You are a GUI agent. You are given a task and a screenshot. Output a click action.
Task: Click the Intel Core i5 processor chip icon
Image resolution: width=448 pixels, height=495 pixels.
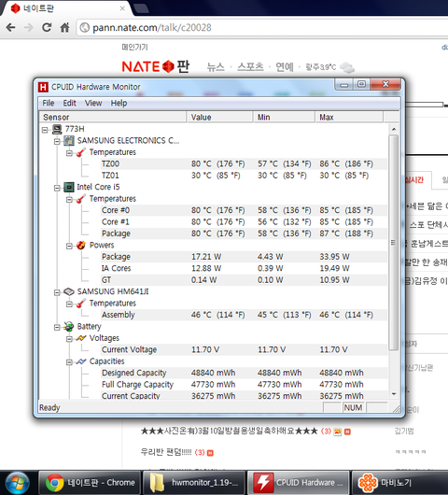coord(69,187)
